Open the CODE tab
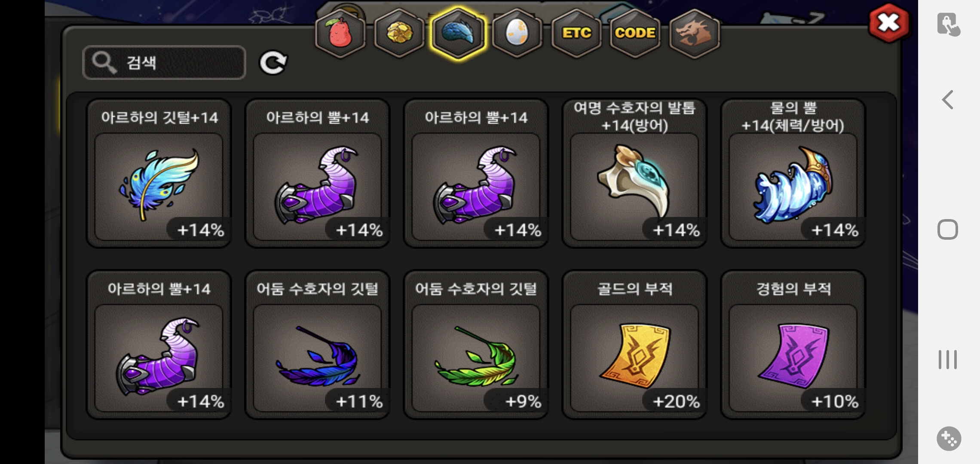This screenshot has height=464, width=980. tap(635, 33)
